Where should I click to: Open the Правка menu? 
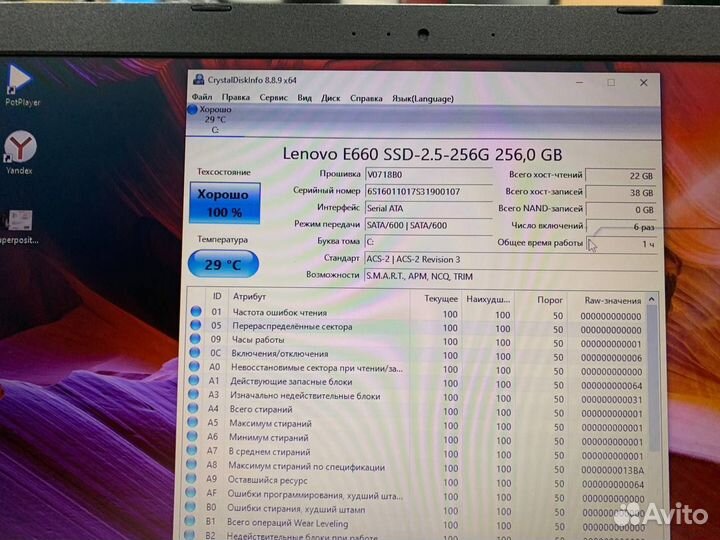coord(236,97)
